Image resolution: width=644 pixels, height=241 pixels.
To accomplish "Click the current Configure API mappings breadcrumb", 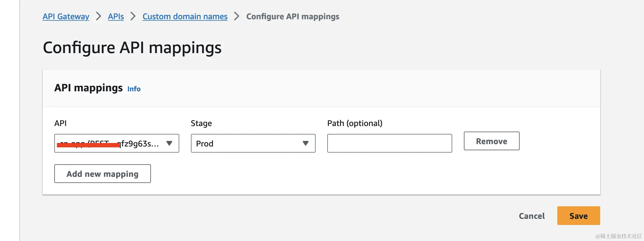I will 293,17.
